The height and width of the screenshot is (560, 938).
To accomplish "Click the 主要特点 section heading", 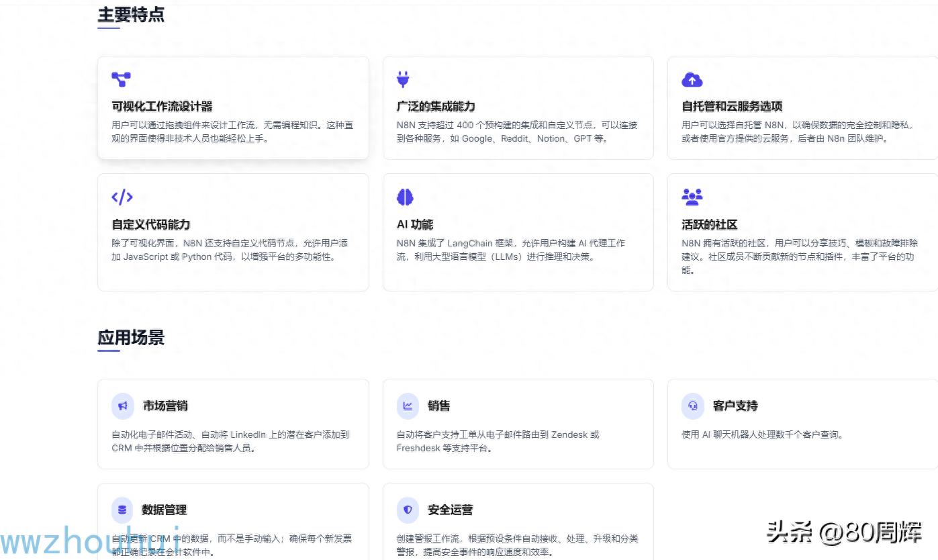I will (x=131, y=15).
